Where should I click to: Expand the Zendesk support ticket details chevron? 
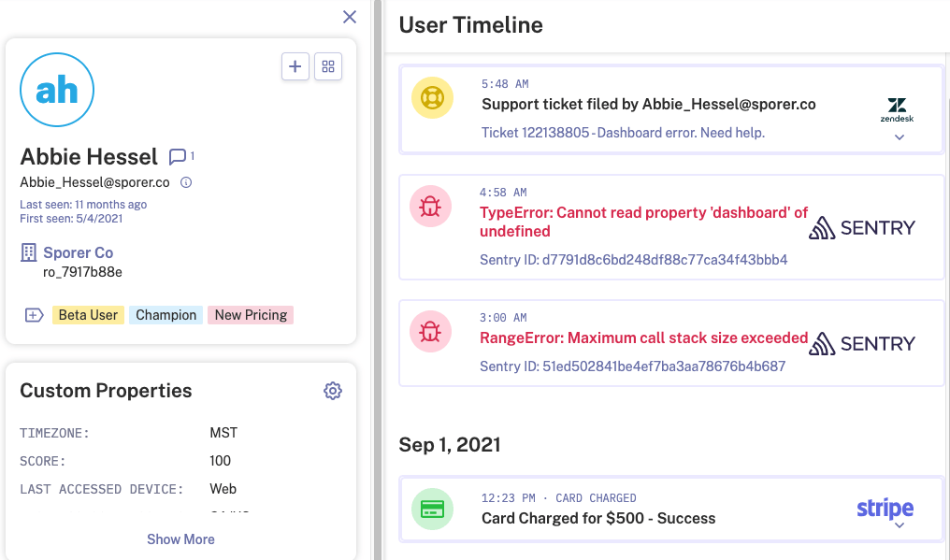click(x=899, y=137)
